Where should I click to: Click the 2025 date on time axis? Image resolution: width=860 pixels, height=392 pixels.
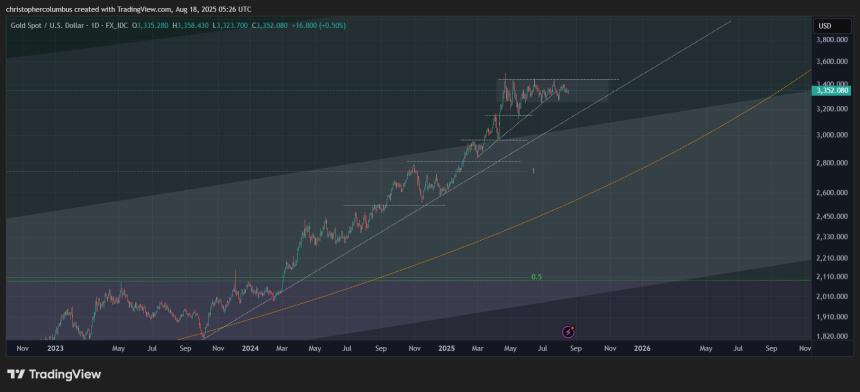446,348
